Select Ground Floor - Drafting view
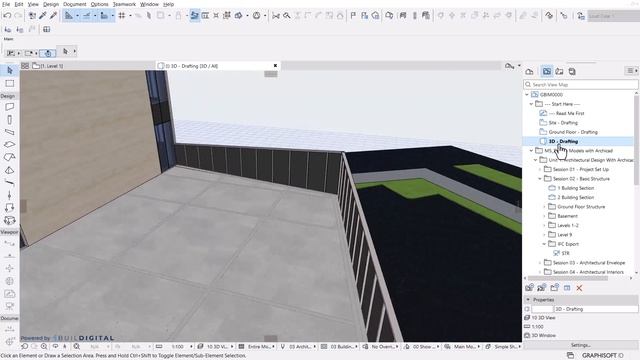This screenshot has width=640, height=360. point(573,132)
